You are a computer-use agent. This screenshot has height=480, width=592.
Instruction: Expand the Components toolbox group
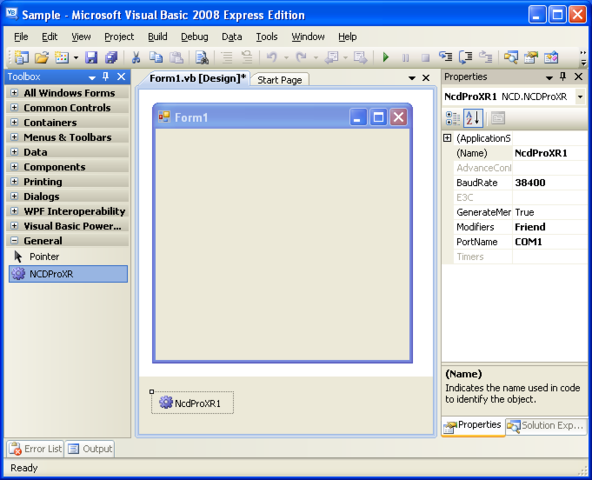coord(14,166)
